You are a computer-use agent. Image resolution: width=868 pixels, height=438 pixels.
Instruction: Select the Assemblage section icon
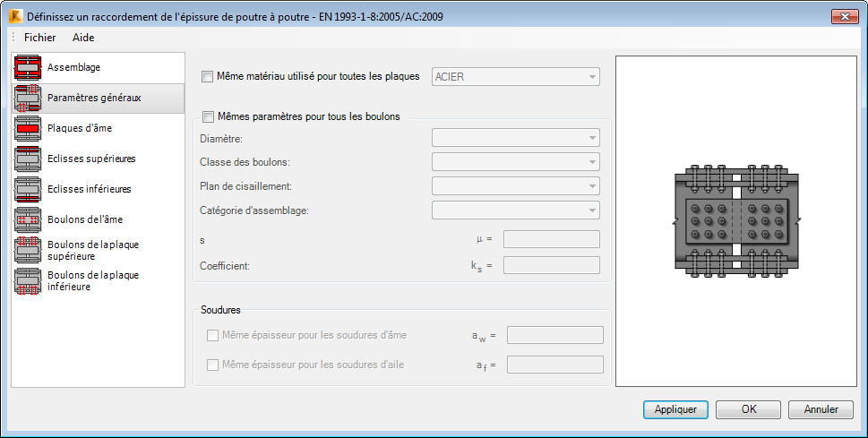tap(28, 67)
